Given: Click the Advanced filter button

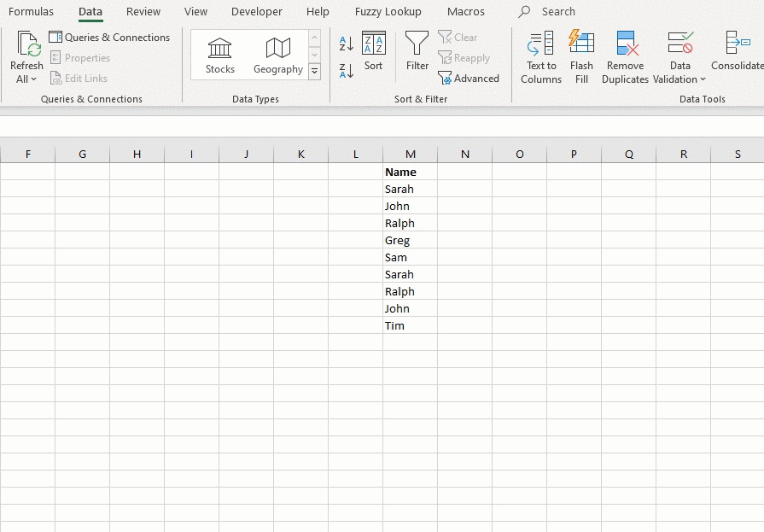Looking at the screenshot, I should [469, 79].
